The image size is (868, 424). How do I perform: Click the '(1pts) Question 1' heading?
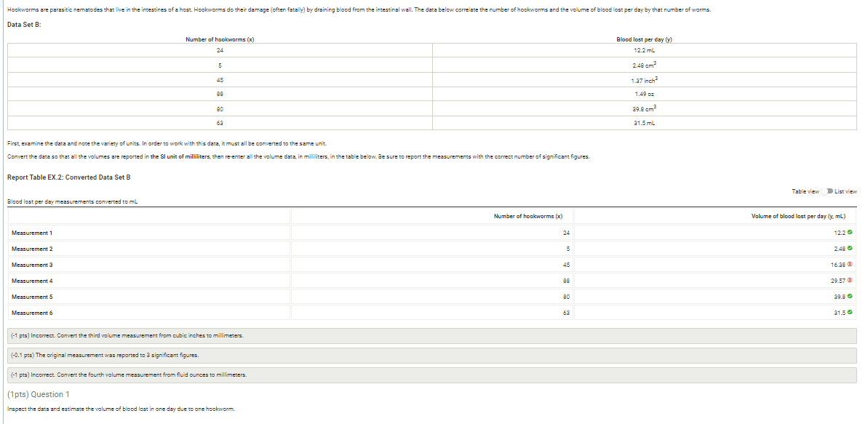pyautogui.click(x=38, y=395)
